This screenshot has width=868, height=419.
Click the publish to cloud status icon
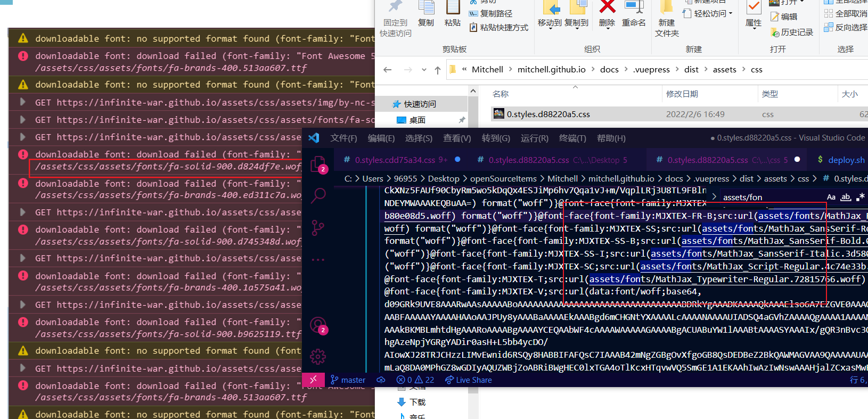click(381, 380)
